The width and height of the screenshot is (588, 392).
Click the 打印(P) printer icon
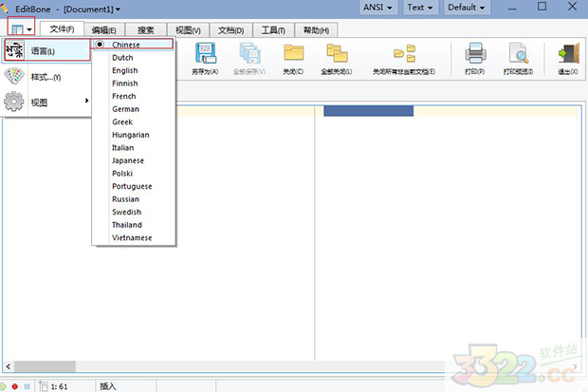pyautogui.click(x=475, y=53)
